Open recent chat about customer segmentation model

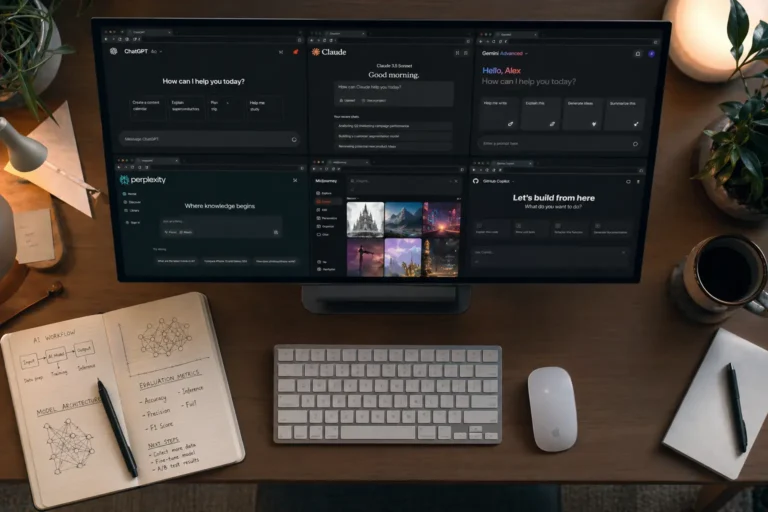coord(393,136)
